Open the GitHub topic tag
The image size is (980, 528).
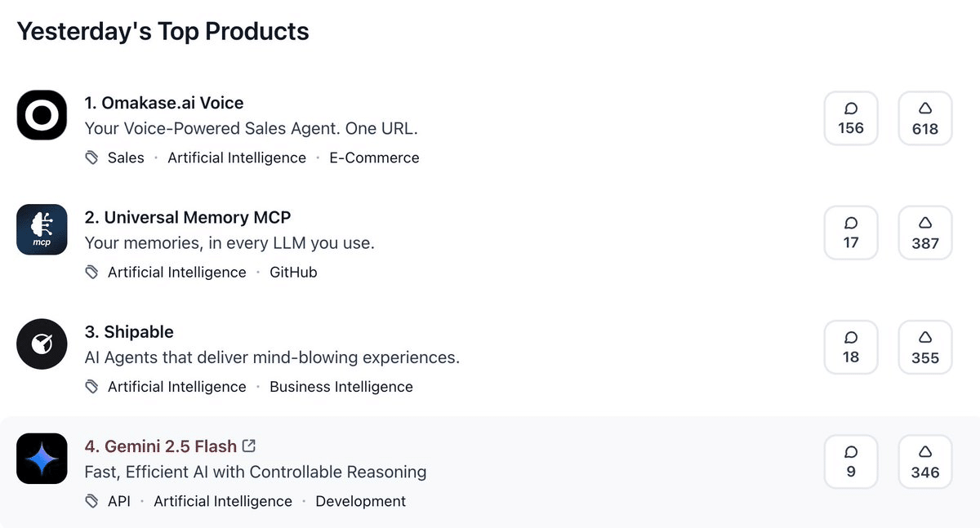pyautogui.click(x=293, y=273)
